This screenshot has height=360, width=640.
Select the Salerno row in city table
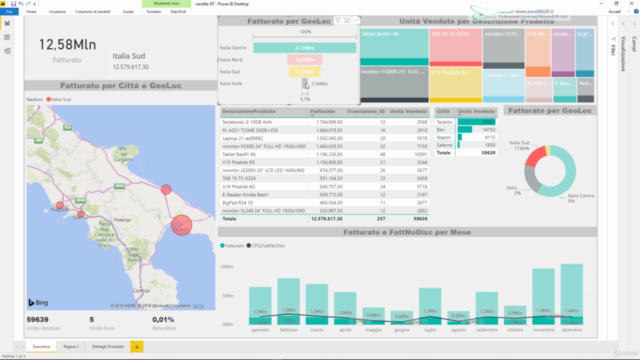click(466, 145)
